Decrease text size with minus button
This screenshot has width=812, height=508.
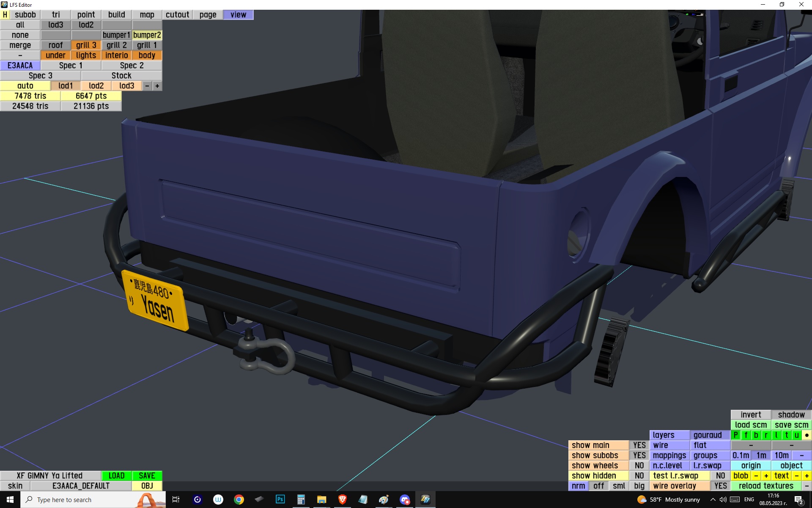tap(796, 476)
